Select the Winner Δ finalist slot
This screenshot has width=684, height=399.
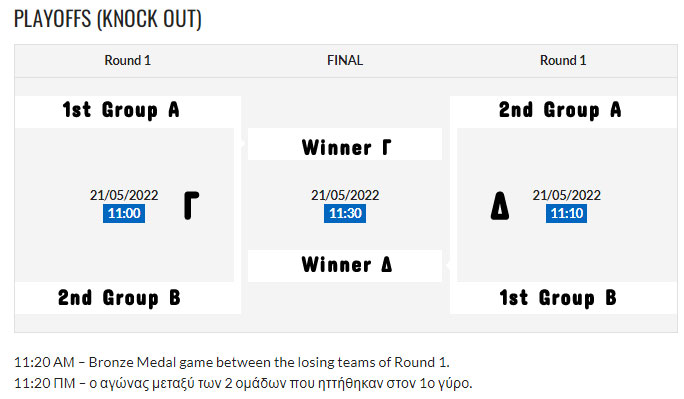pos(345,266)
